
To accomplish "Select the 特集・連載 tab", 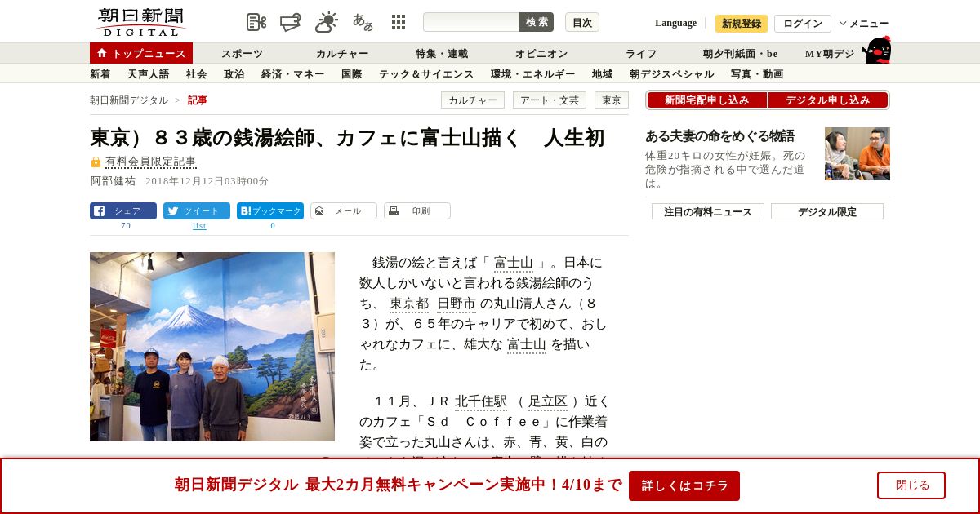I will (442, 54).
